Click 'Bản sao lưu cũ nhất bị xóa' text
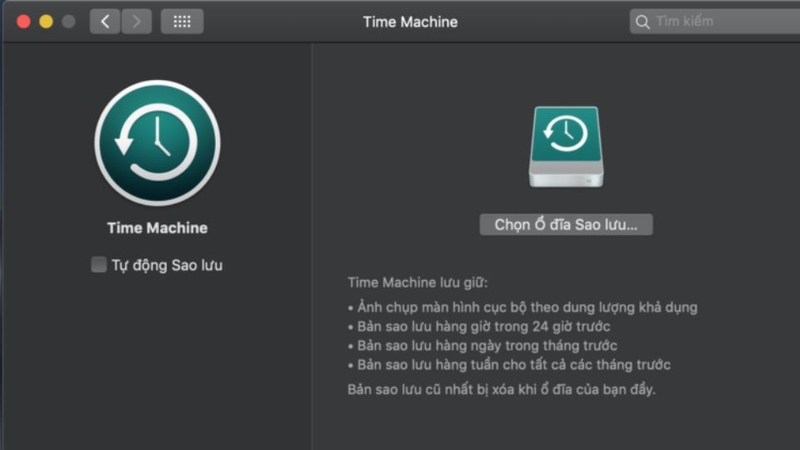The height and width of the screenshot is (450, 800). click(x=502, y=389)
